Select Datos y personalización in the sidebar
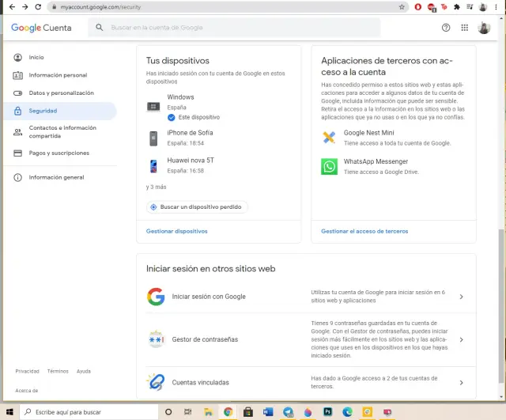 [61, 93]
